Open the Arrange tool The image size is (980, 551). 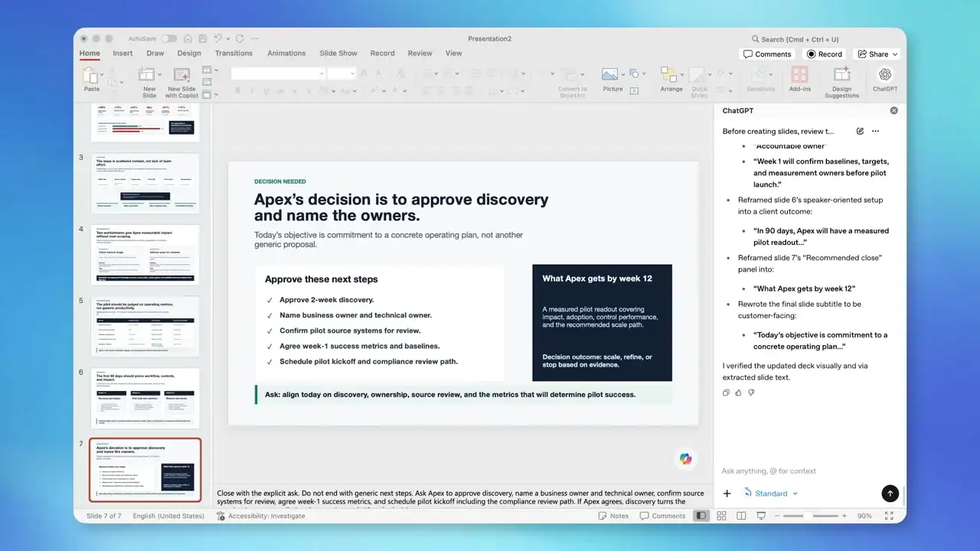671,80
